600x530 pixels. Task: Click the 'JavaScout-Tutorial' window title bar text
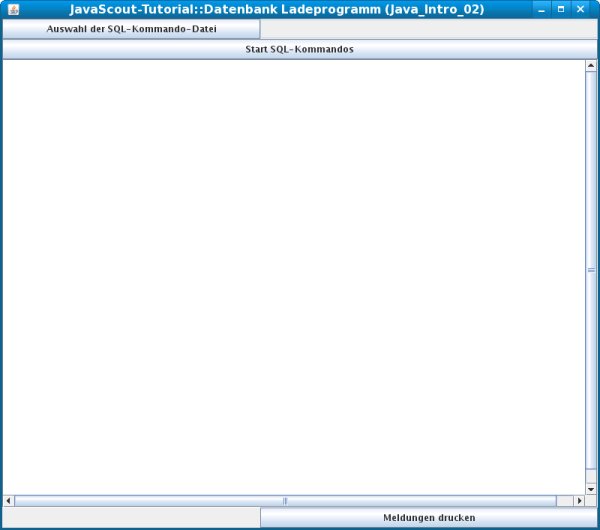click(277, 9)
